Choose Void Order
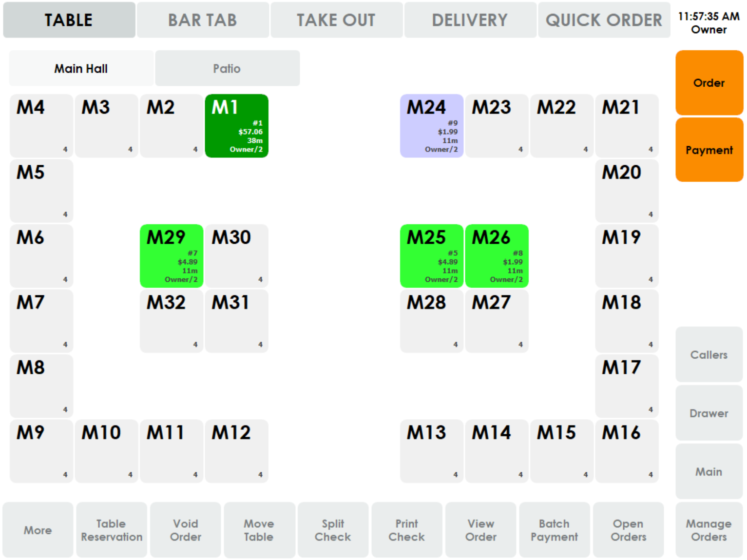This screenshot has width=747, height=560. coord(186,530)
